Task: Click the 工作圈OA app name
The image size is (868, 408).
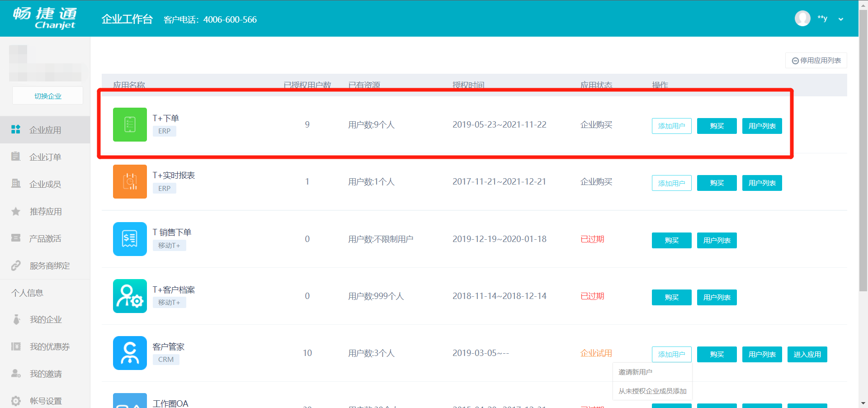Action: point(170,403)
